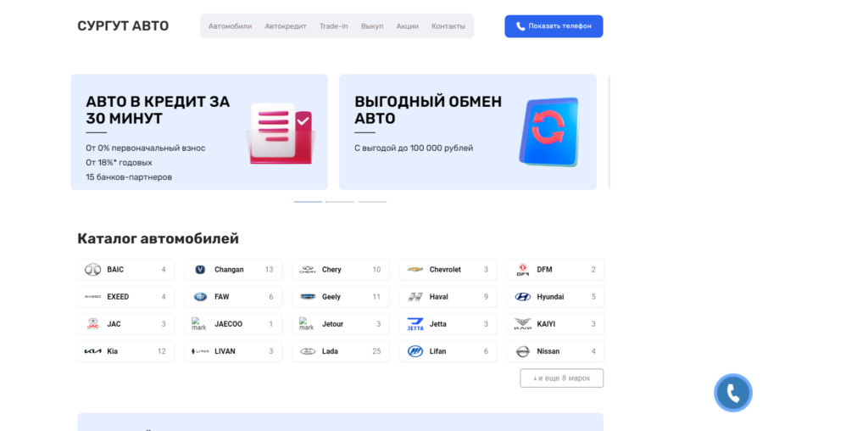Click the LIVAN brand logo icon
The height and width of the screenshot is (431, 868).
coord(200,351)
